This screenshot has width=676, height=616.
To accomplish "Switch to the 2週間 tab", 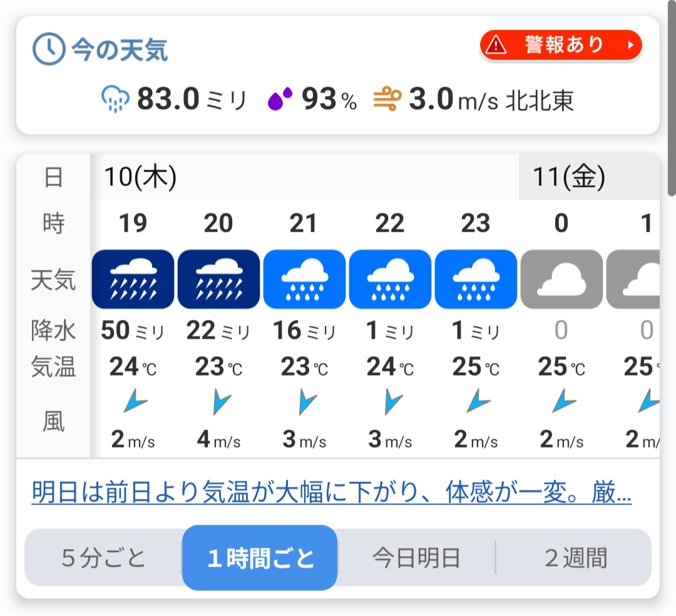I will click(575, 558).
